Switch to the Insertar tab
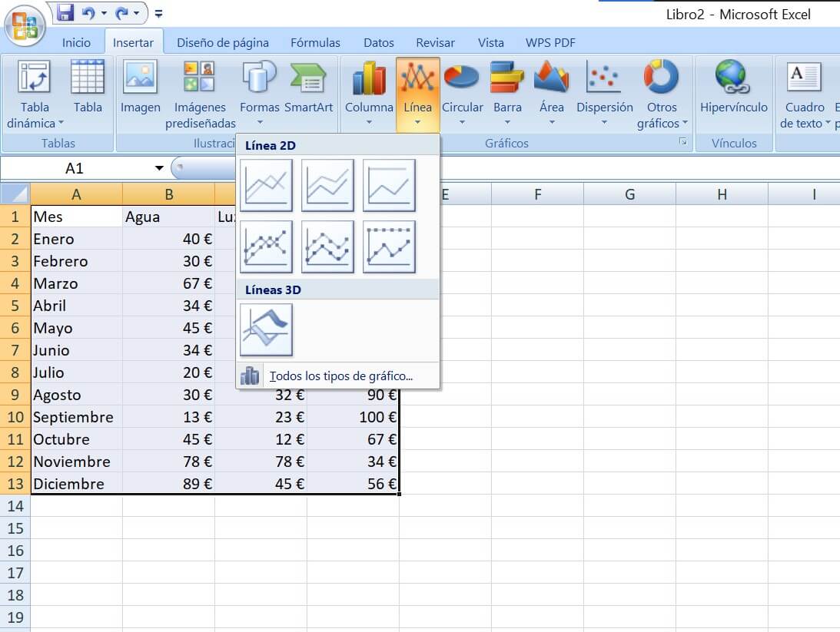Image resolution: width=840 pixels, height=632 pixels. pos(134,43)
